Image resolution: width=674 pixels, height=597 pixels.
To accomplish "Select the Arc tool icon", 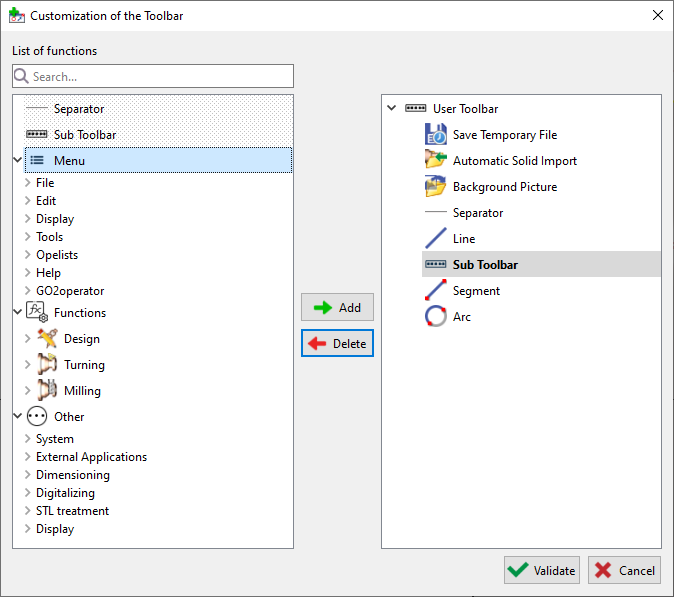I will (x=435, y=317).
